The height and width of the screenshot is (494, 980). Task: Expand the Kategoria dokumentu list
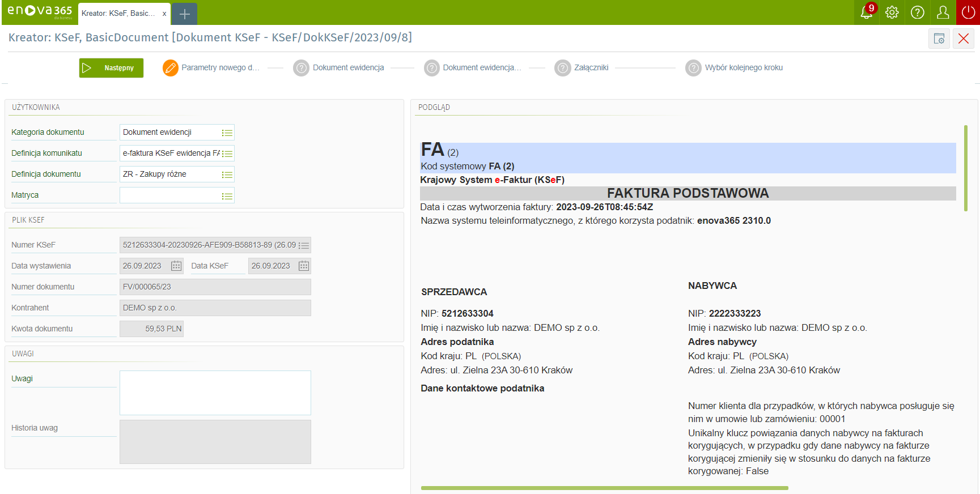(227, 133)
